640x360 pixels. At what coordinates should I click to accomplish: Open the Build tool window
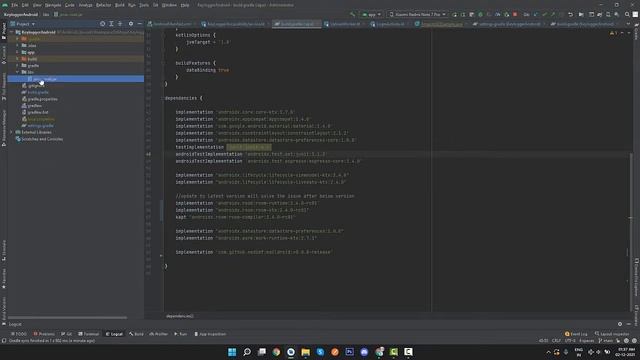tap(136, 334)
